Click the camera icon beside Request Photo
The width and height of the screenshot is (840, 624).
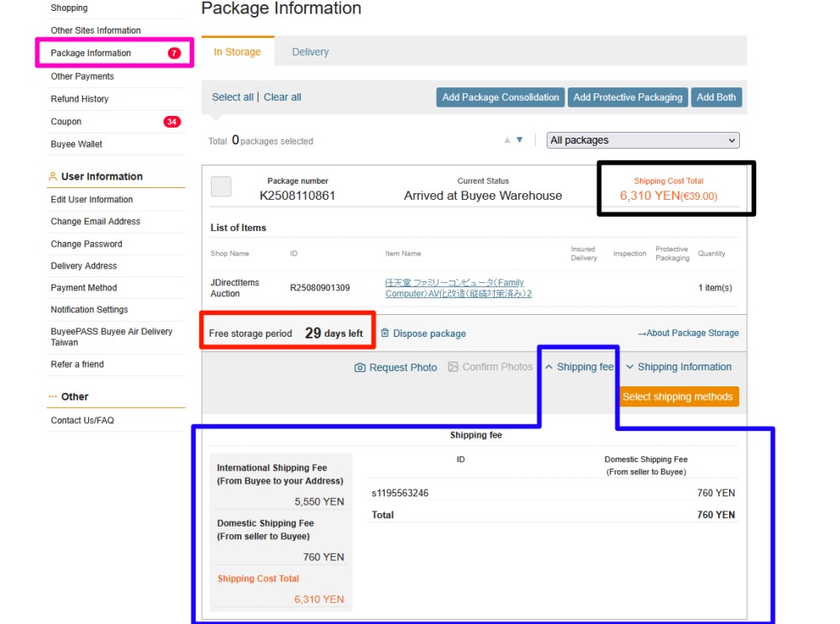coord(360,368)
